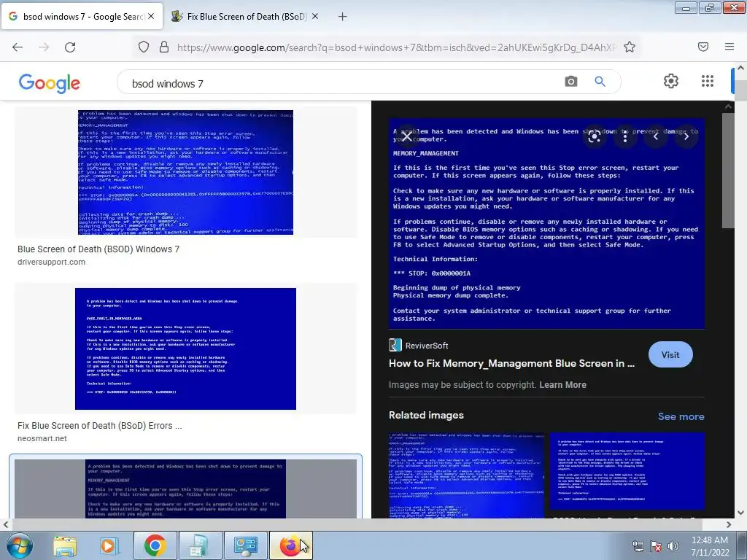Open the Google apps grid

tap(708, 81)
